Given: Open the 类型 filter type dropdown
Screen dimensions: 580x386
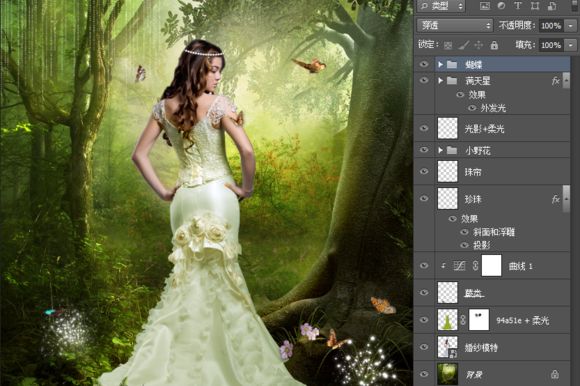Looking at the screenshot, I should point(441,6).
